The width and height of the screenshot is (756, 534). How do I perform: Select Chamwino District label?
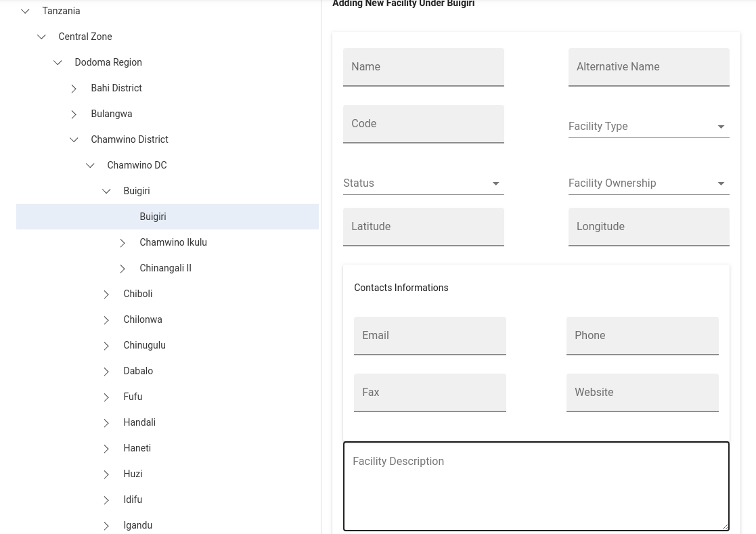[130, 139]
